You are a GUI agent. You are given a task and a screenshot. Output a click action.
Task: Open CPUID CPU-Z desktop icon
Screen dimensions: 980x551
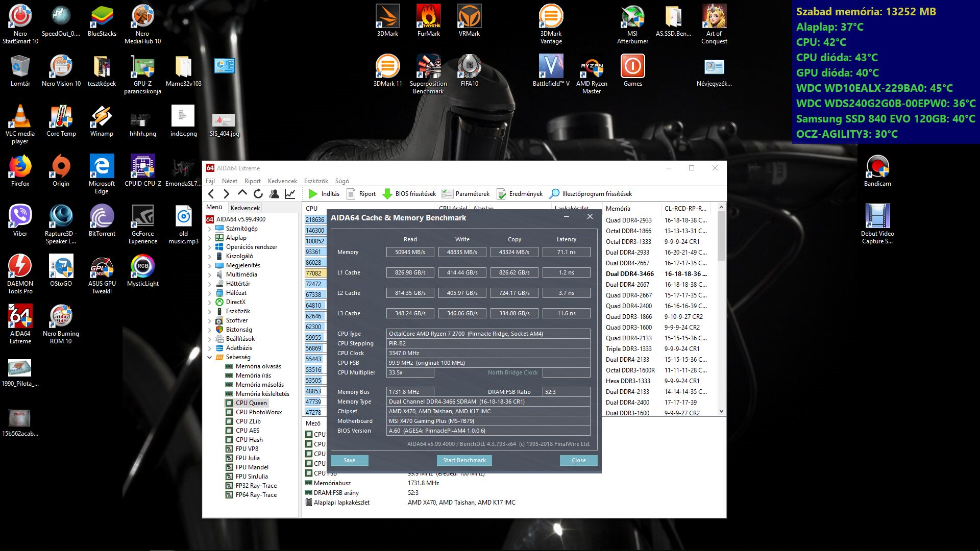click(142, 171)
